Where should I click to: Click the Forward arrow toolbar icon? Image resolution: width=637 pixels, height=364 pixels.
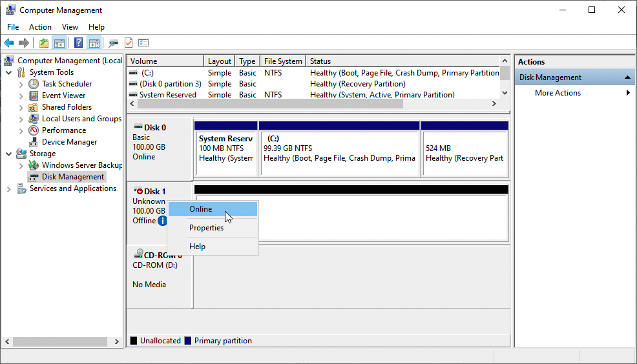click(x=24, y=43)
